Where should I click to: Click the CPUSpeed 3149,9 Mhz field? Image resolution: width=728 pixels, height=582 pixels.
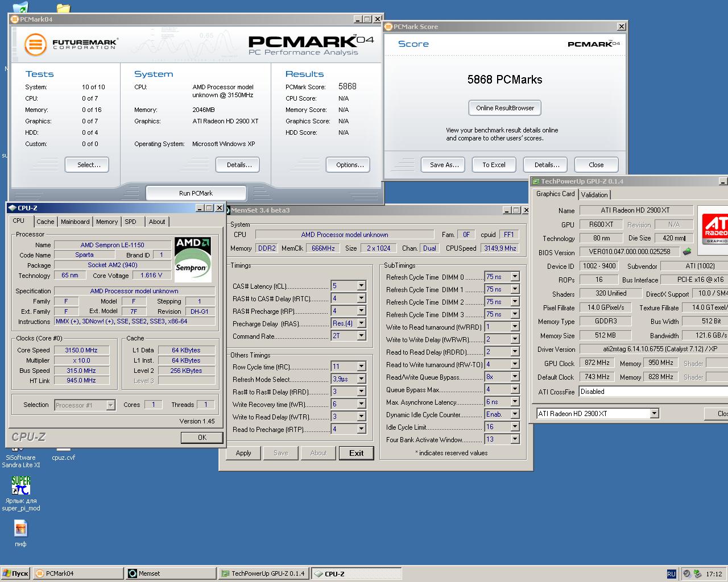click(x=500, y=248)
